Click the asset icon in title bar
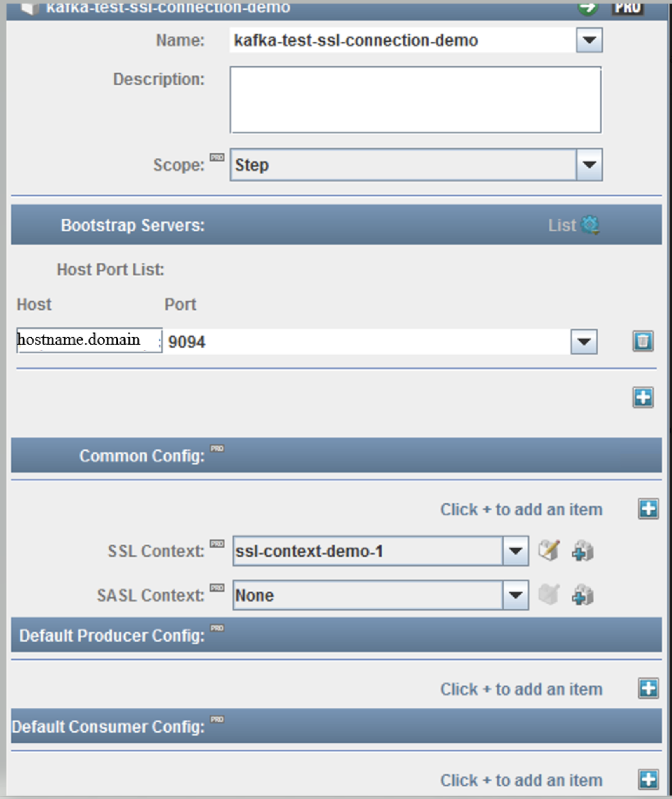The width and height of the screenshot is (672, 799). pos(30,8)
